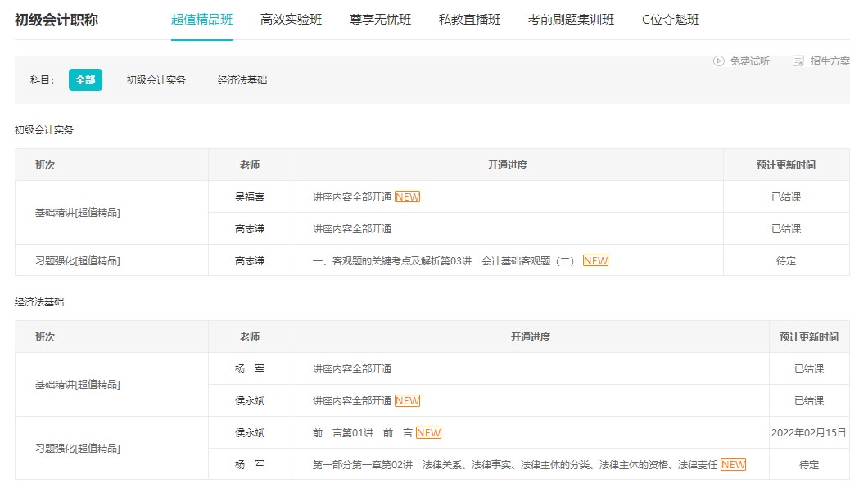This screenshot has width=868, height=492.
Task: Click the NEW badge on 侯永斌's 讲座内容全部开通 row
Action: (x=407, y=400)
